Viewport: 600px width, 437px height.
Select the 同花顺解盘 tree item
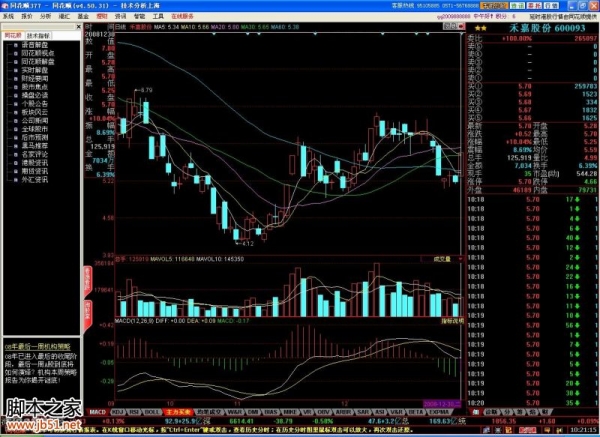point(38,62)
